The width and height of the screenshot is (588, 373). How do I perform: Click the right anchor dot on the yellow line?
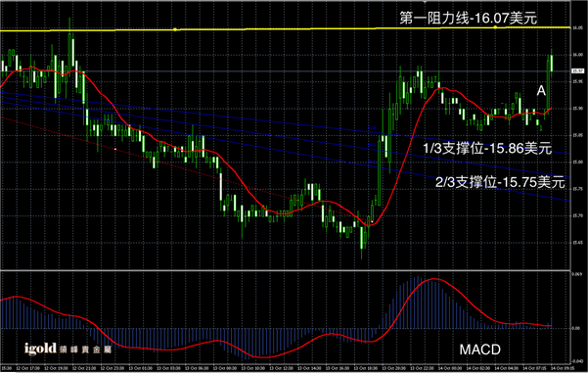pos(495,27)
